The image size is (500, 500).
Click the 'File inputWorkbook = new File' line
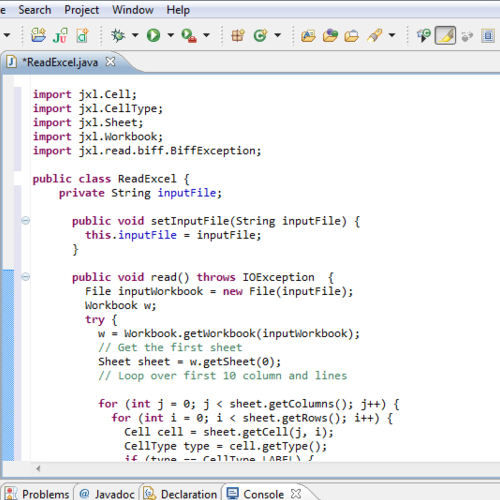[219, 291]
